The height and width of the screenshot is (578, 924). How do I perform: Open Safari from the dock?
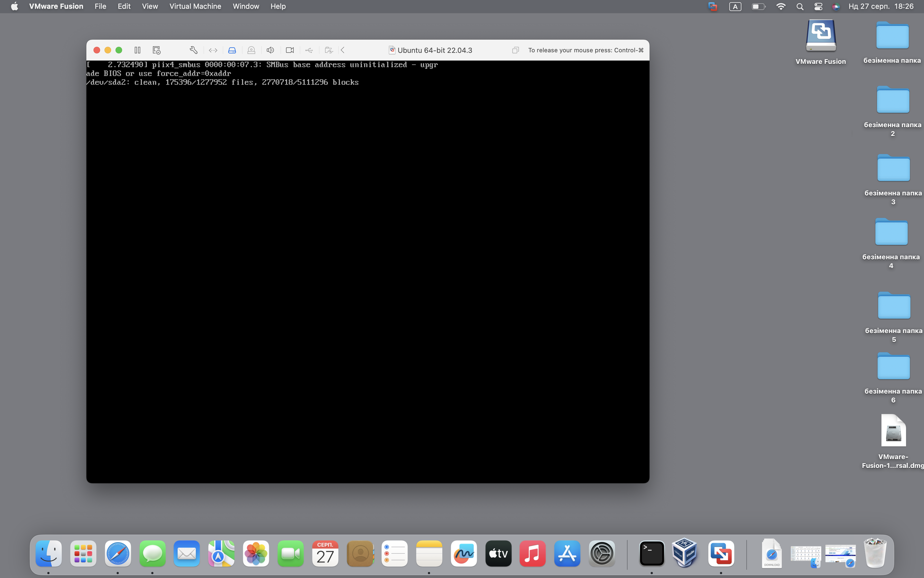118,554
